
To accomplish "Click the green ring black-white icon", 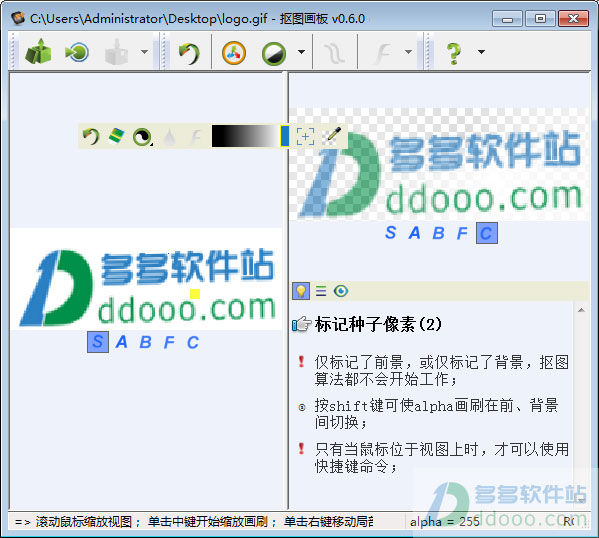I will coord(274,53).
